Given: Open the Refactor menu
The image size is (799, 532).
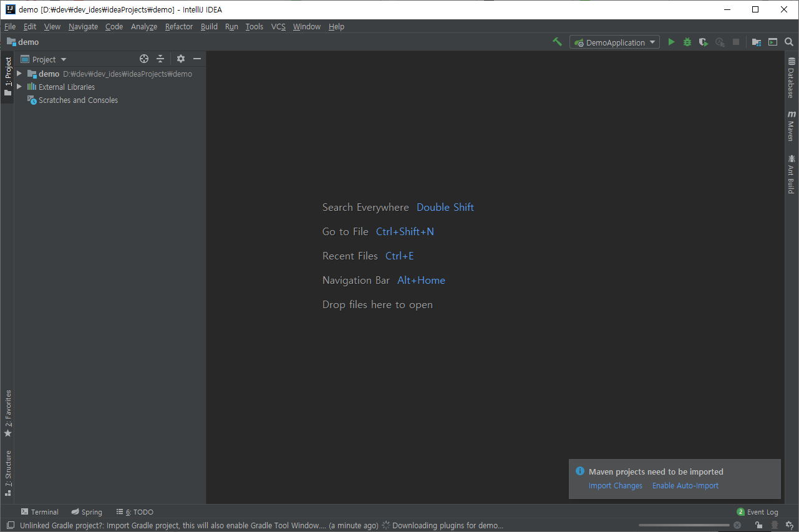Looking at the screenshot, I should click(179, 26).
